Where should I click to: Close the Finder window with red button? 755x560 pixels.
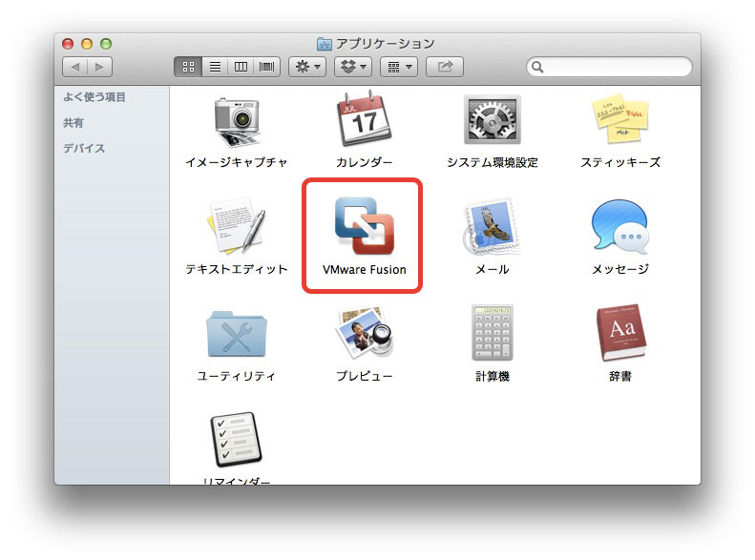[68, 44]
